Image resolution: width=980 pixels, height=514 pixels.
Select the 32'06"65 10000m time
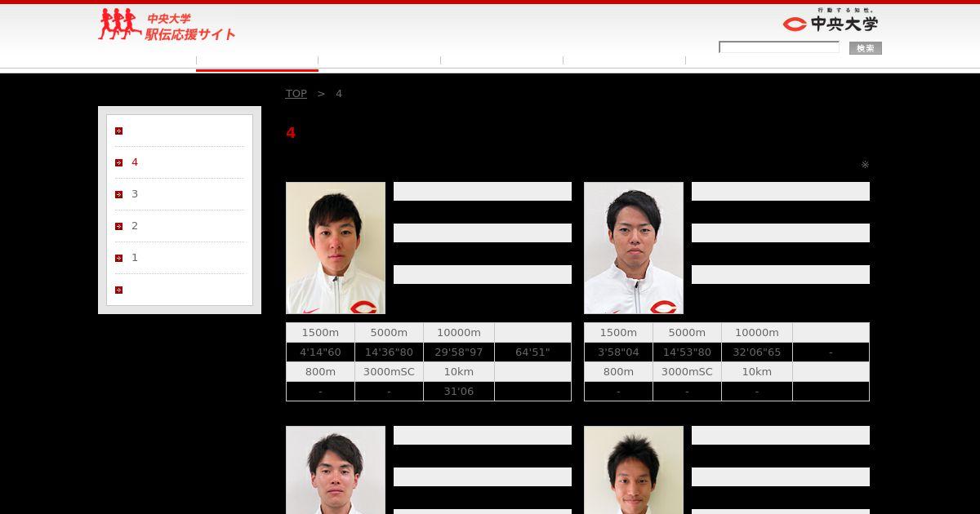[x=757, y=352]
